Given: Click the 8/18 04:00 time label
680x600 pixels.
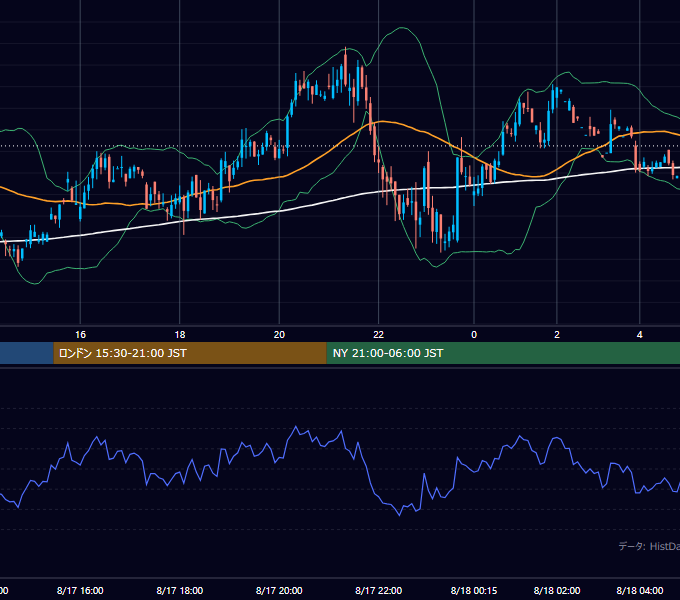Looking at the screenshot, I should [640, 590].
